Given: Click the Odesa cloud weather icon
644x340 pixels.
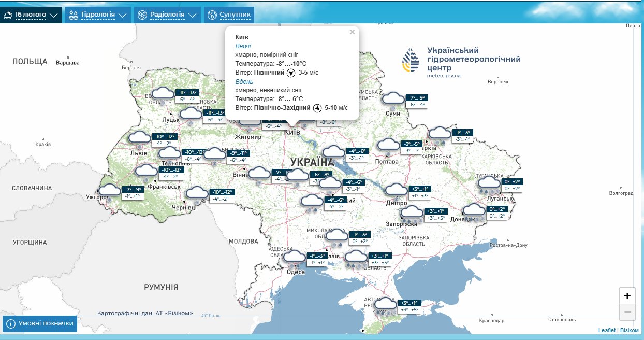Looking at the screenshot, I should coord(295,258).
